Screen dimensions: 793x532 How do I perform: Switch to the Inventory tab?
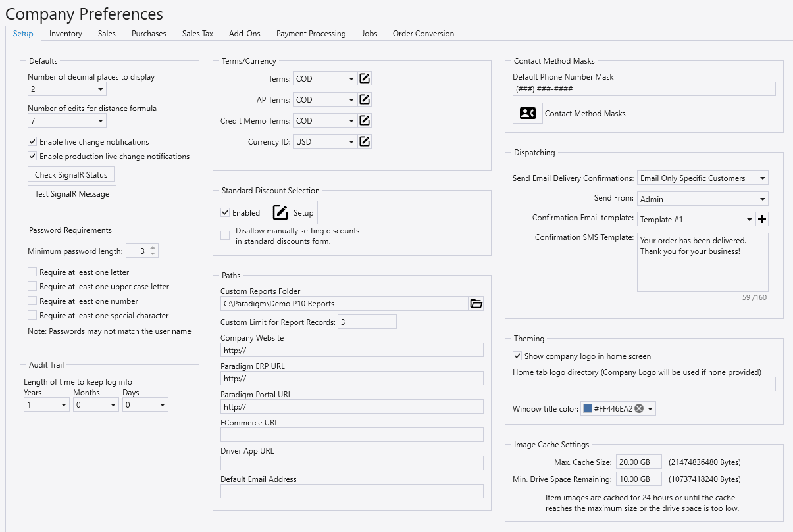[66, 34]
